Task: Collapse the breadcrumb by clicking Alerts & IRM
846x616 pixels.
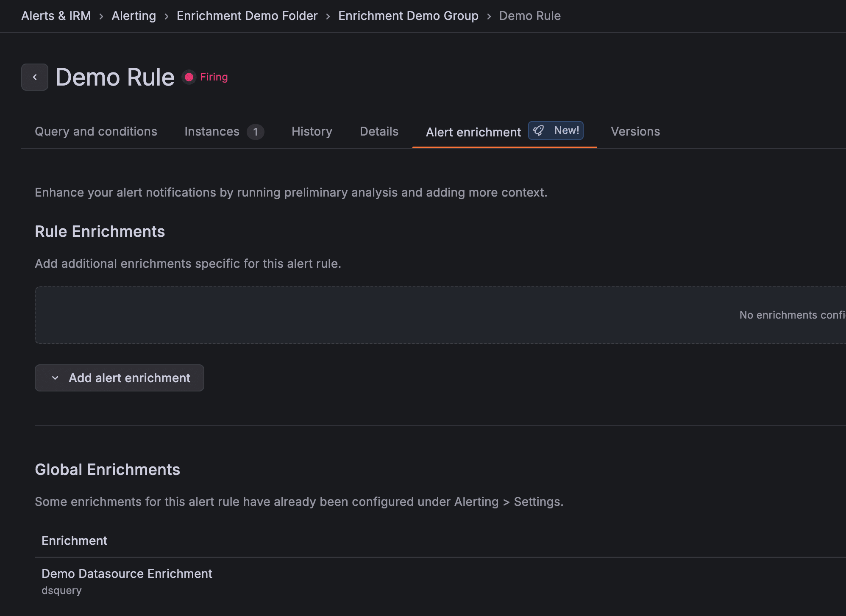Action: pyautogui.click(x=57, y=16)
